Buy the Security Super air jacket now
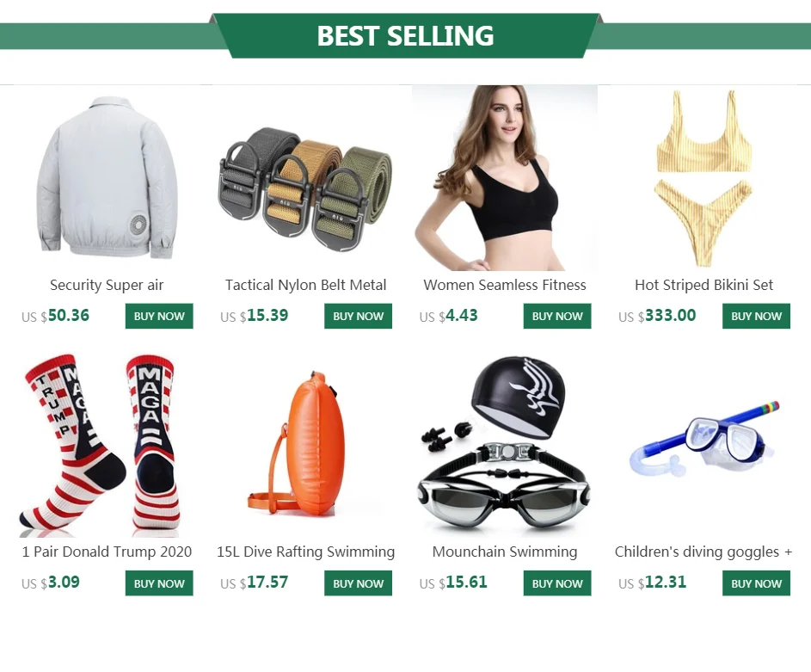The width and height of the screenshot is (811, 672). point(159,316)
